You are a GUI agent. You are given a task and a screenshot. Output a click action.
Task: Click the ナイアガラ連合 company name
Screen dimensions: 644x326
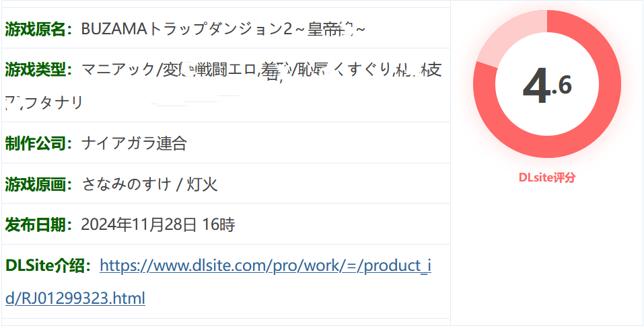pyautogui.click(x=135, y=144)
